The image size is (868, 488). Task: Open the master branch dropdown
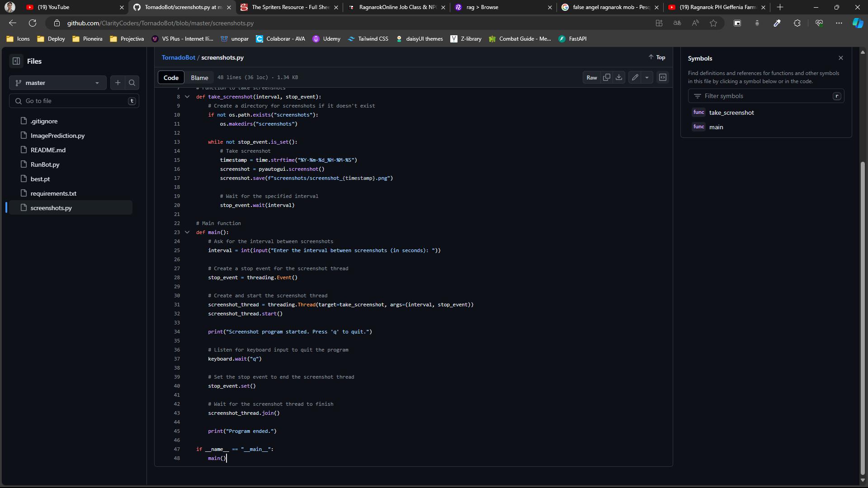[x=57, y=83]
